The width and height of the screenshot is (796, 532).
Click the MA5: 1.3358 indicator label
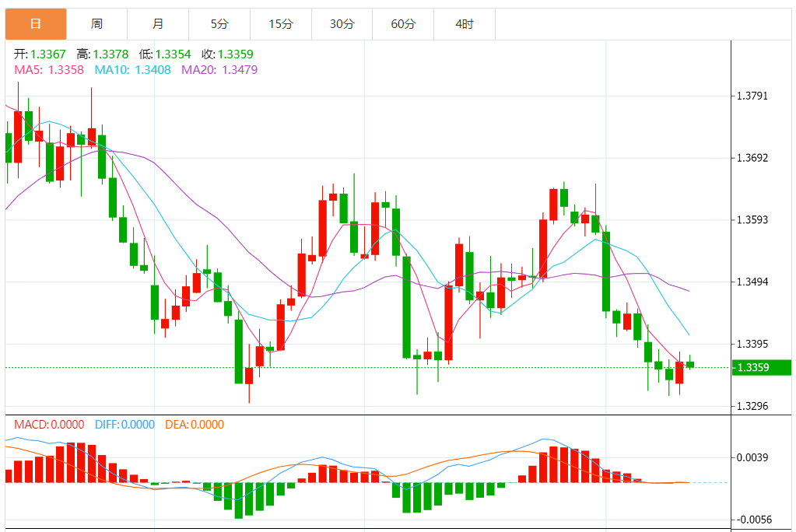point(49,70)
